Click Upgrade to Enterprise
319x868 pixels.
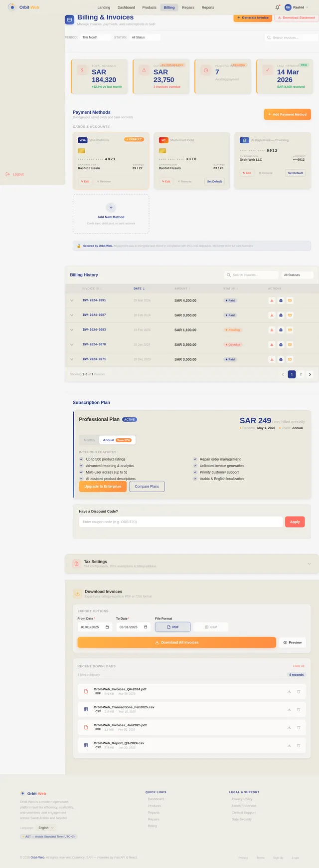click(103, 486)
